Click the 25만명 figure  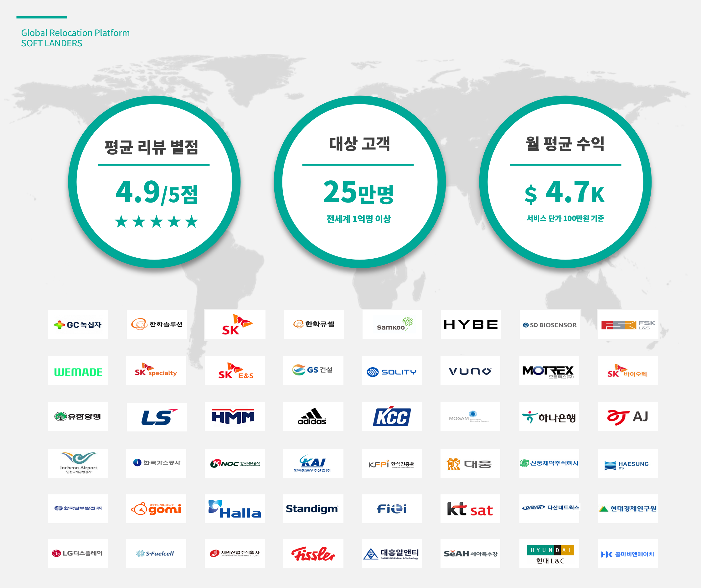tap(359, 192)
